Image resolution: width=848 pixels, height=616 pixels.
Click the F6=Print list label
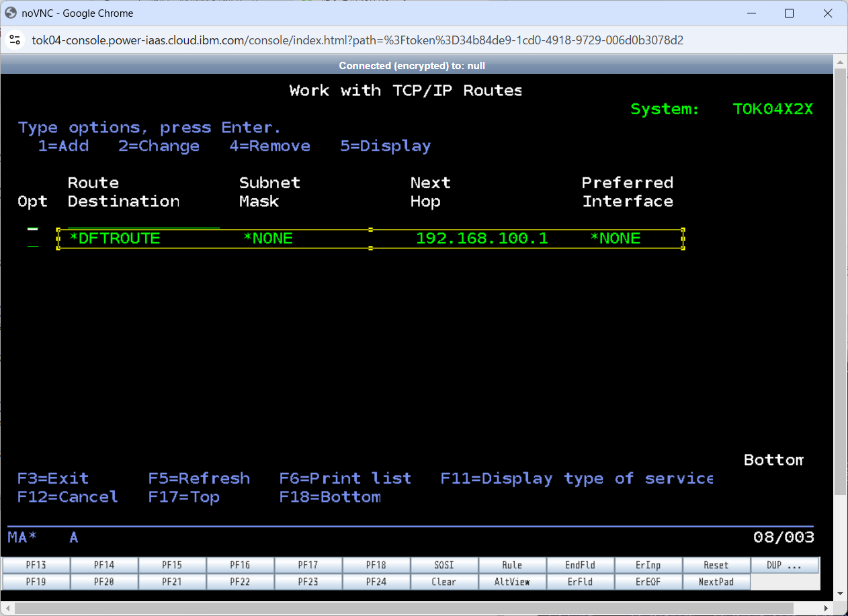(x=345, y=478)
